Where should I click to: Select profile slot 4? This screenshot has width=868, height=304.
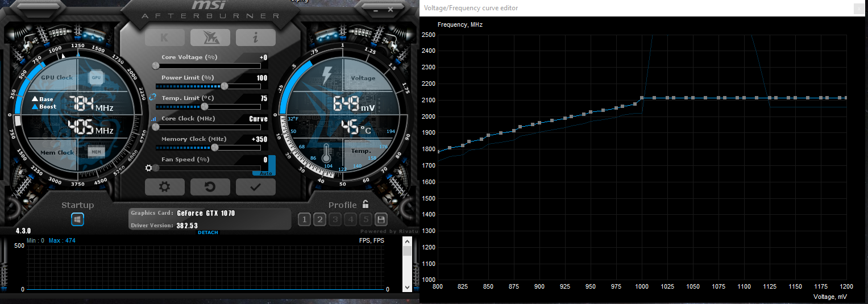(x=350, y=219)
